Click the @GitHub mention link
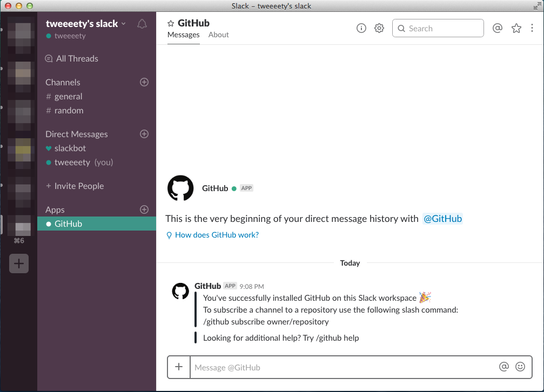The image size is (544, 392). pyautogui.click(x=442, y=219)
